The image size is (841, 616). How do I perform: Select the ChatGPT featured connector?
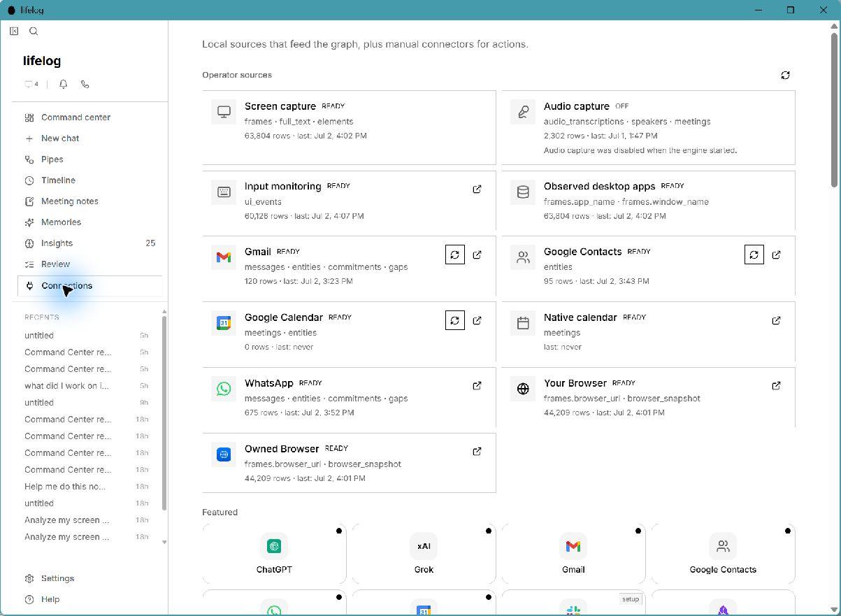tap(274, 554)
